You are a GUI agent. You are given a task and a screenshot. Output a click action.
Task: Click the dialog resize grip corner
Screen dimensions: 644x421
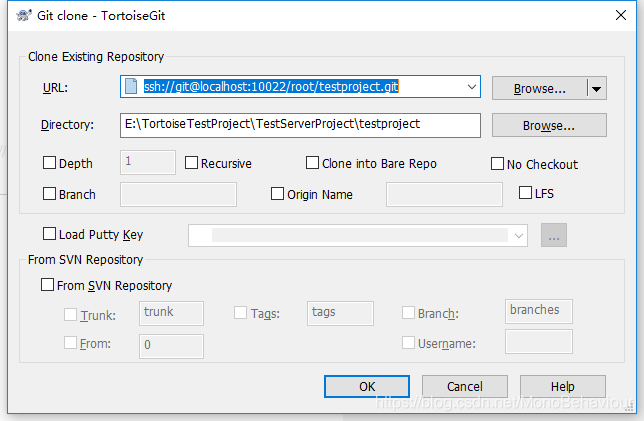pos(630,407)
